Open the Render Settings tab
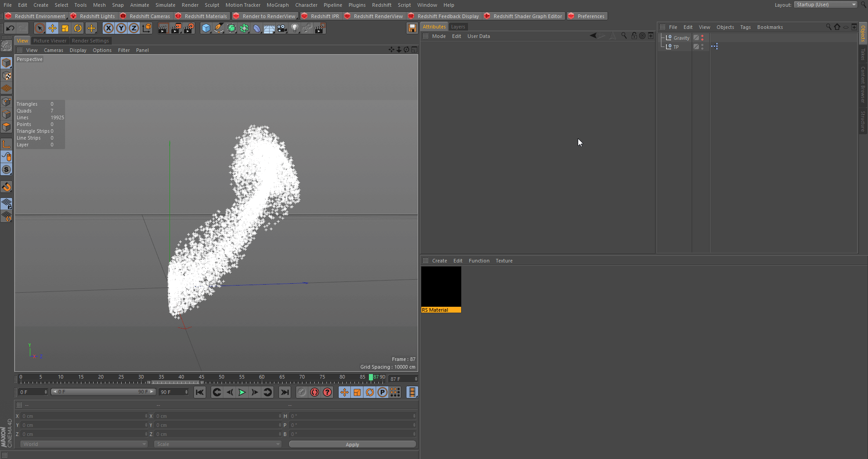868x459 pixels. [x=90, y=41]
